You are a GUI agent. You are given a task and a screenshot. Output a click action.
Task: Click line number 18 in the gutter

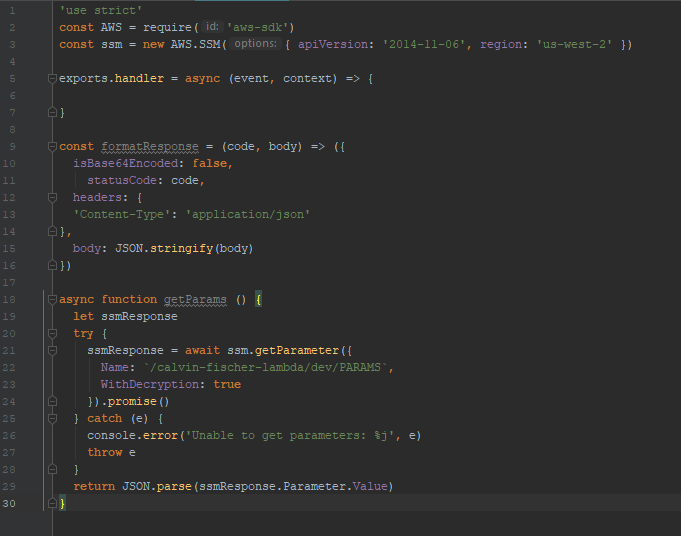point(9,300)
